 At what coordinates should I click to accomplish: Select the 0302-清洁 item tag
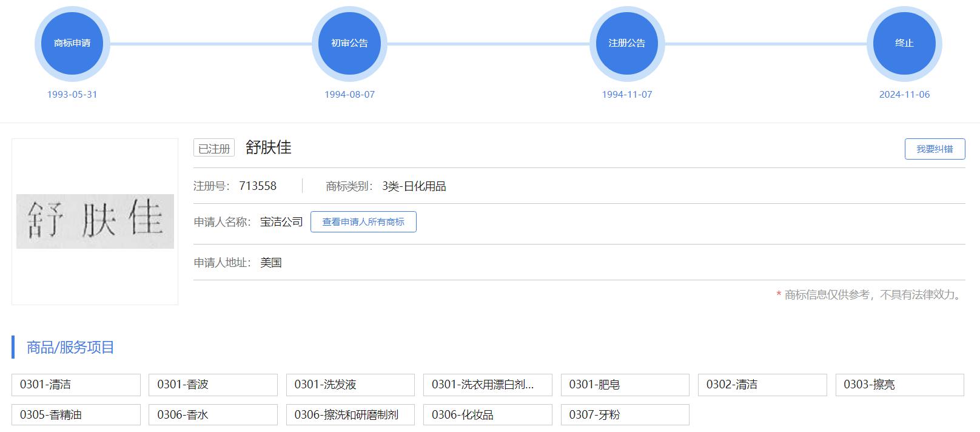762,385
